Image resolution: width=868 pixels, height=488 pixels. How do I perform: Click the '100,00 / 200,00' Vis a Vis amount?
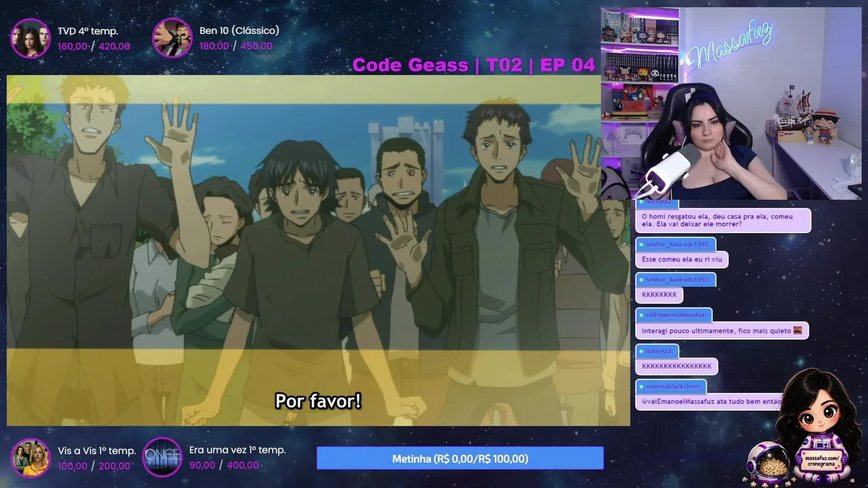point(94,466)
